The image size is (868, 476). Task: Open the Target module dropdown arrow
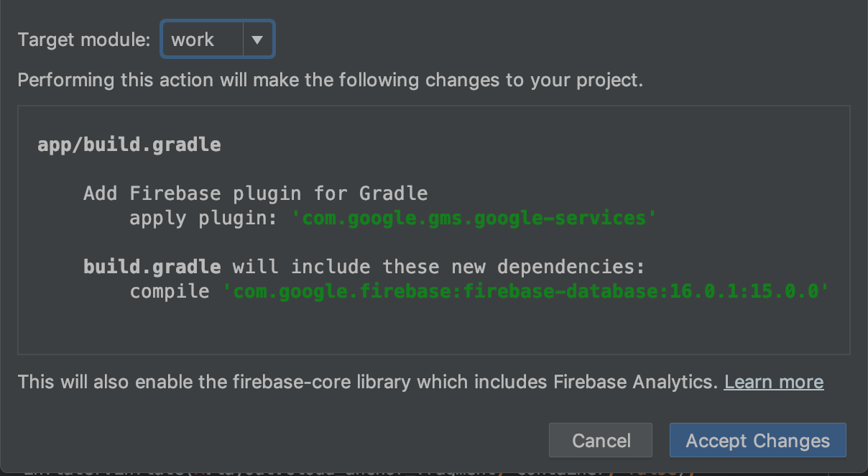tap(257, 40)
